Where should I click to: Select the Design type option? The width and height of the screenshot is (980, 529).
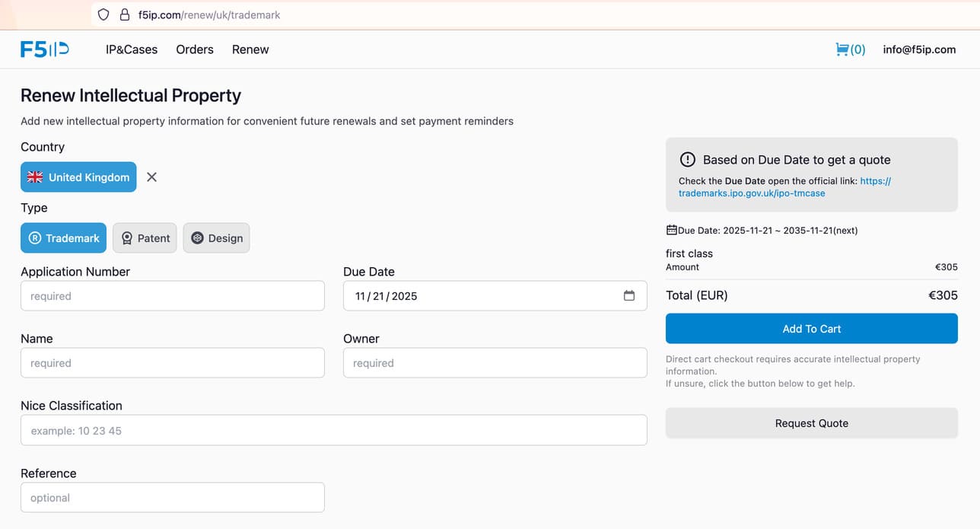click(x=216, y=238)
